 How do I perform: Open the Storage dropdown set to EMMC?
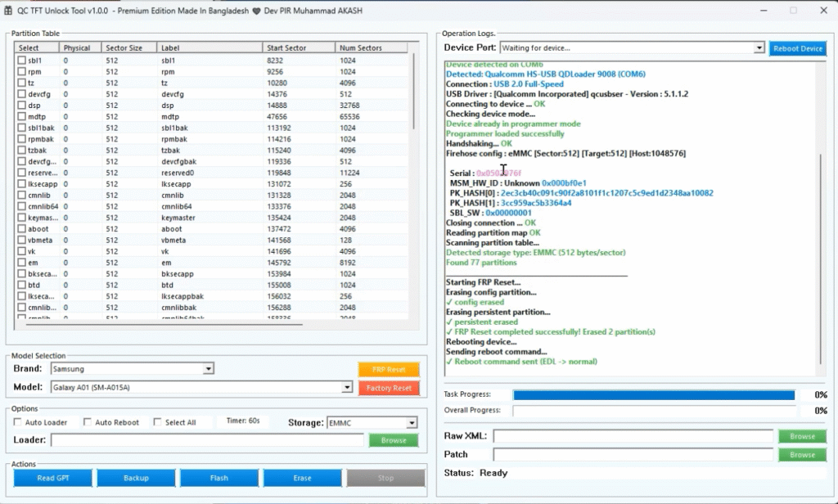[410, 422]
